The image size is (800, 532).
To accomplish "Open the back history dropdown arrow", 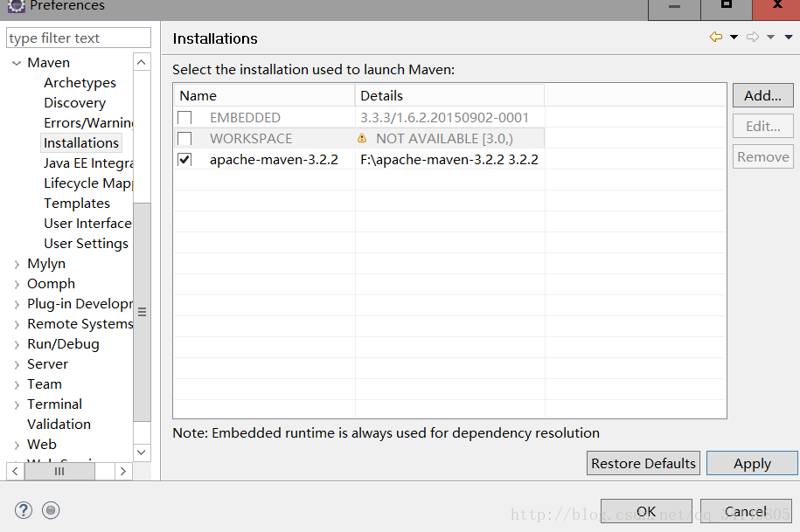I will 734,38.
